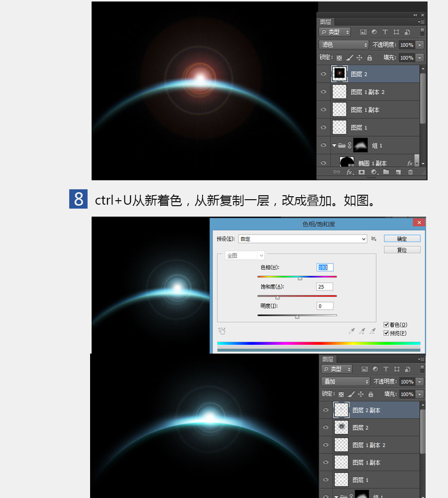This screenshot has width=448, height=498.
Task: Select the plain eyedropper in Hue/Saturation dialog
Action: point(351,331)
